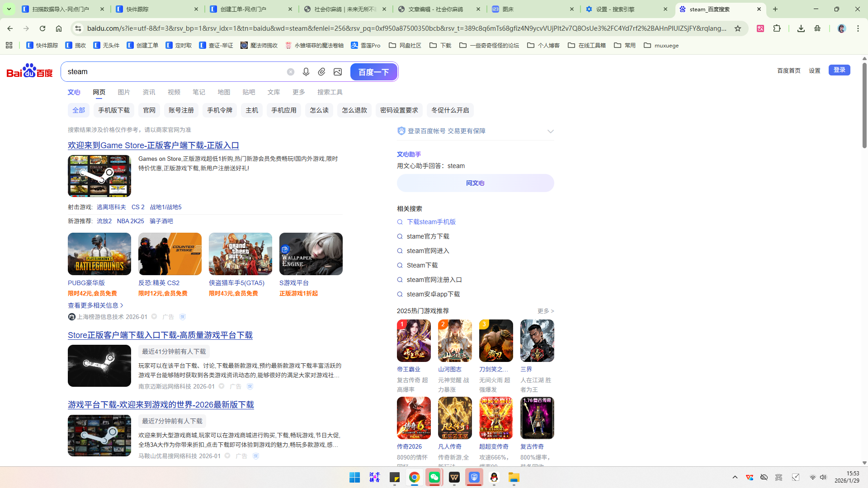Select the 手机版下载 filter chip
The height and width of the screenshot is (488, 868).
114,110
